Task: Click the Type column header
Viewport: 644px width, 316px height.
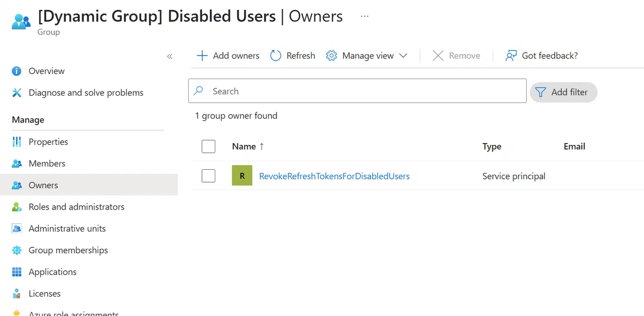Action: tap(492, 146)
